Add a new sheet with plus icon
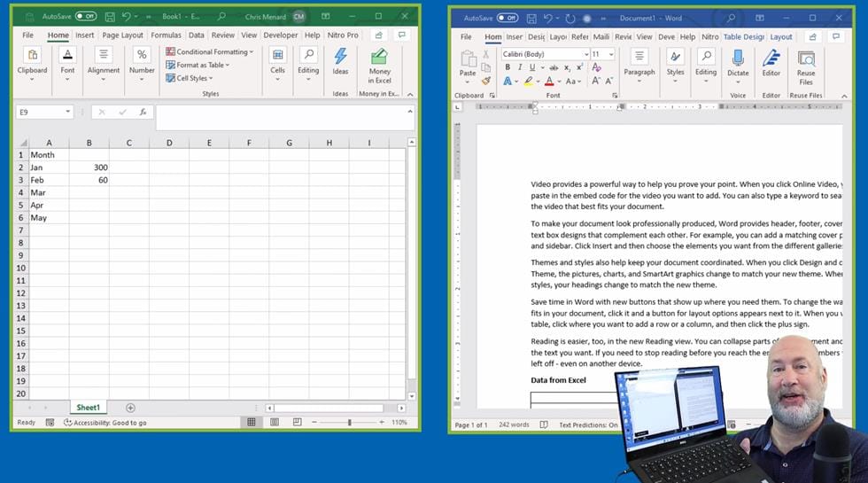Image resolution: width=868 pixels, height=483 pixels. tap(131, 408)
